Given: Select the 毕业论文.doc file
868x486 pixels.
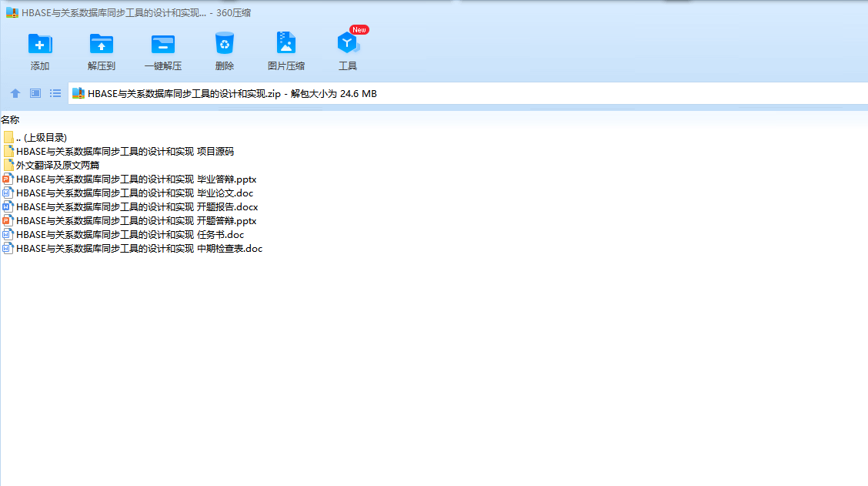Looking at the screenshot, I should click(135, 193).
